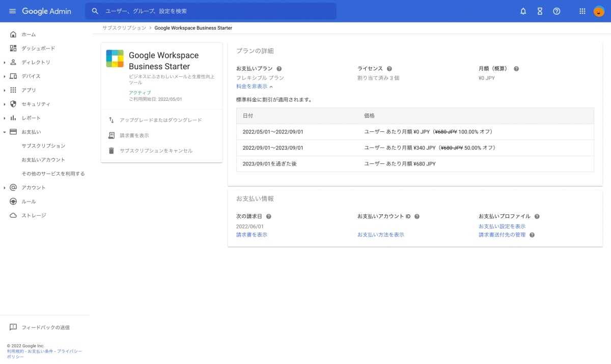Click the Apps grid icon in sidebar
This screenshot has width=611, height=364.
[x=13, y=90]
